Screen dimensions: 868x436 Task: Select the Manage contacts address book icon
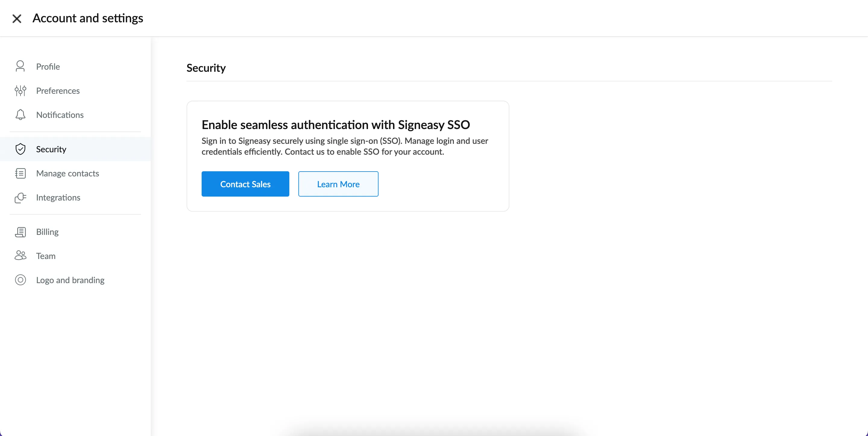tap(20, 173)
